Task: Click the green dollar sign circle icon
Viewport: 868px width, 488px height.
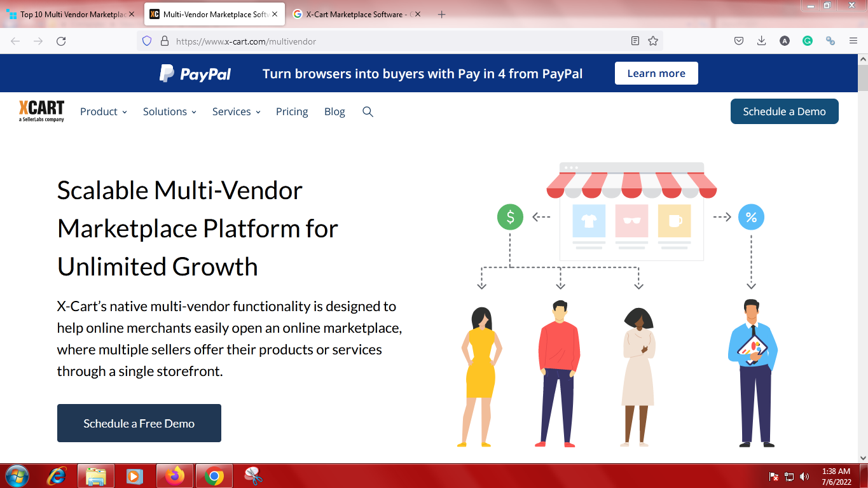Action: pos(510,217)
